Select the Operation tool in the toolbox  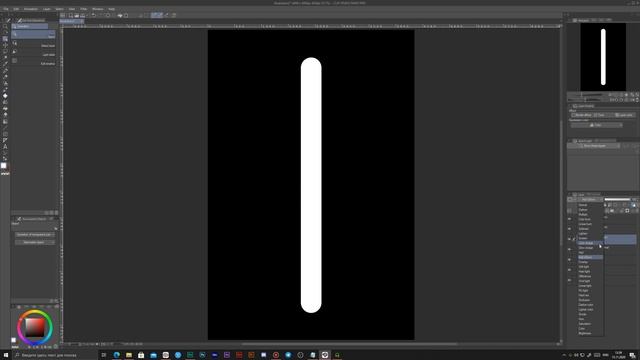click(5, 39)
